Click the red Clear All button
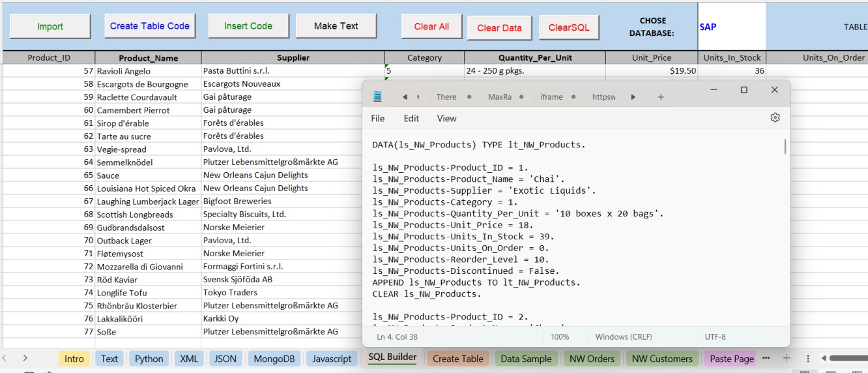This screenshot has width=868, height=373. [431, 27]
